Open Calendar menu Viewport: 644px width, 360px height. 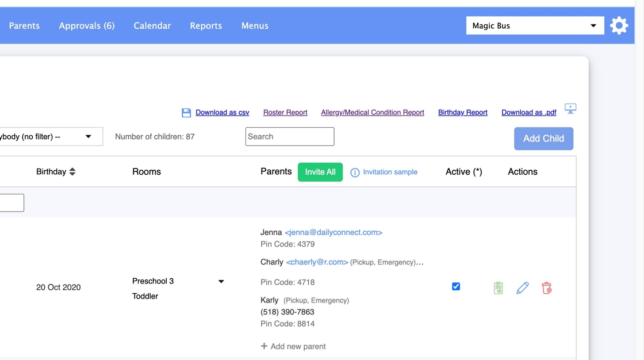(x=152, y=25)
